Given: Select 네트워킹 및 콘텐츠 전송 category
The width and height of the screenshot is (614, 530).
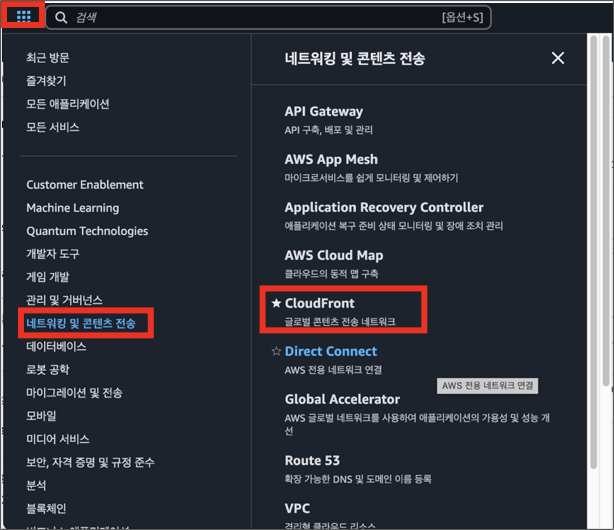Looking at the screenshot, I should point(81,323).
